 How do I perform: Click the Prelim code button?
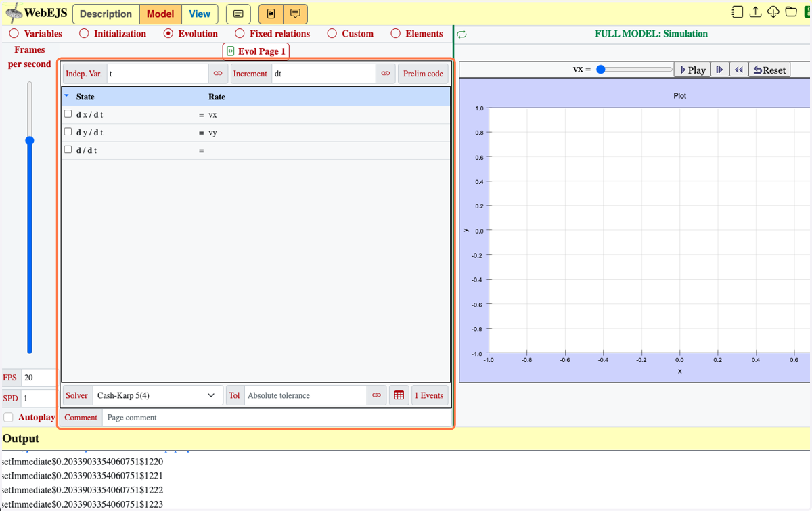[423, 74]
